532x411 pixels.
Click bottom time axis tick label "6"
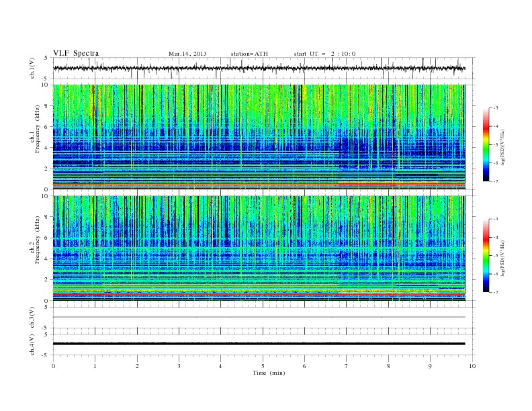(x=304, y=366)
